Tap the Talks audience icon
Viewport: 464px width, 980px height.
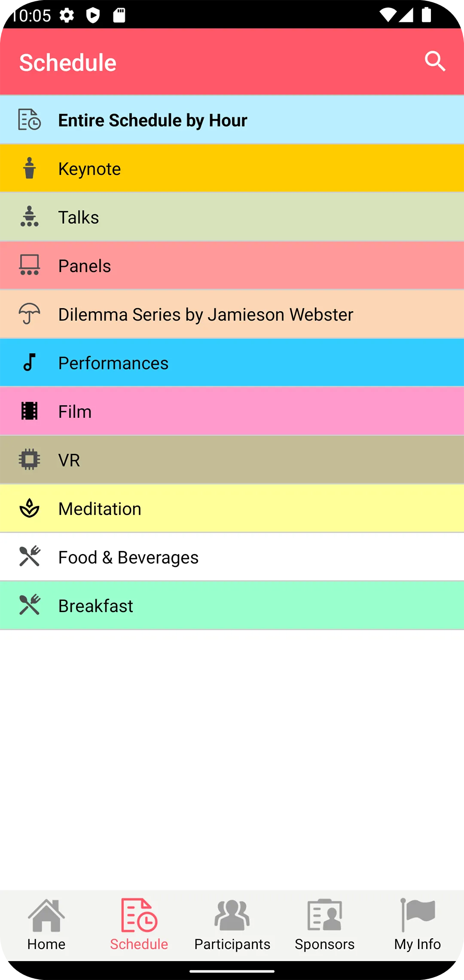click(29, 217)
